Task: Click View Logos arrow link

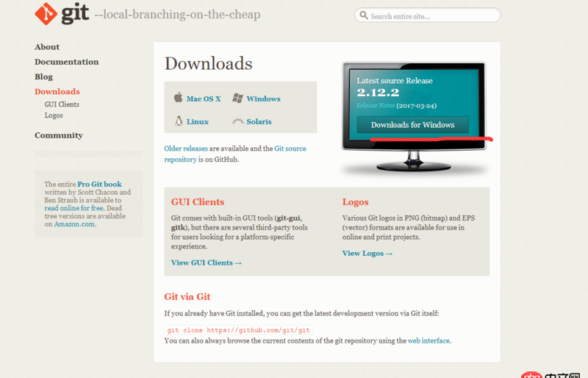Action: coord(367,254)
